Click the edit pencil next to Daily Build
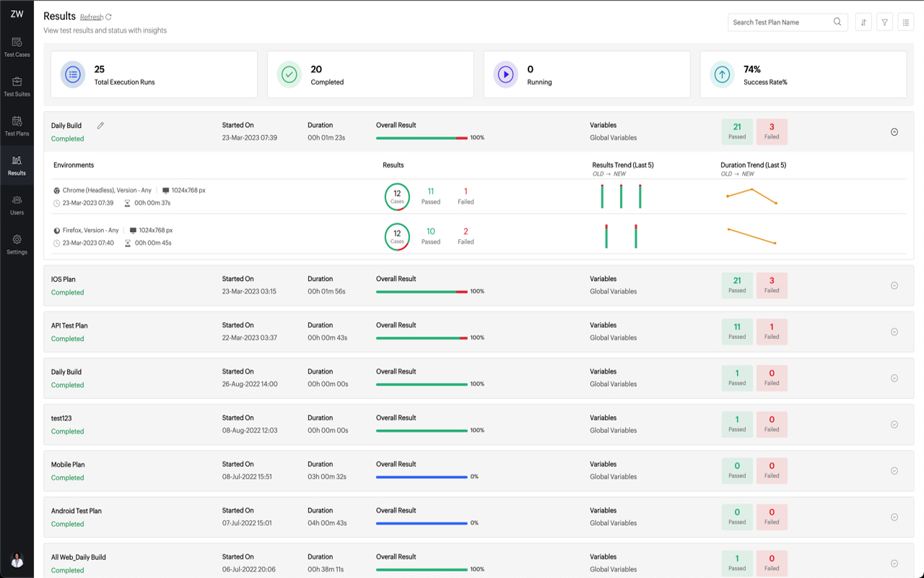The width and height of the screenshot is (924, 578). pyautogui.click(x=100, y=125)
